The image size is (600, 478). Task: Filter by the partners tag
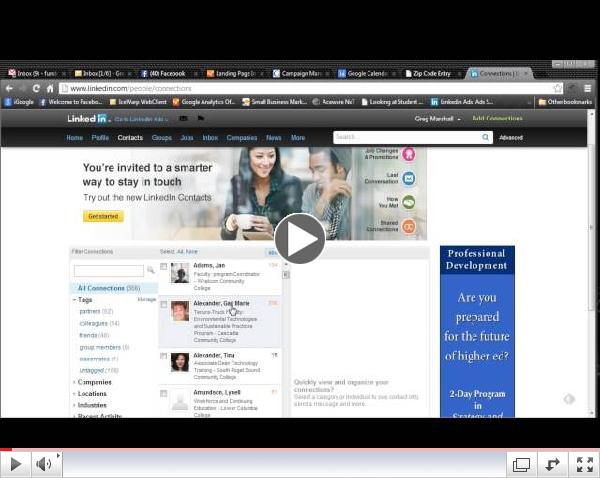(96, 312)
